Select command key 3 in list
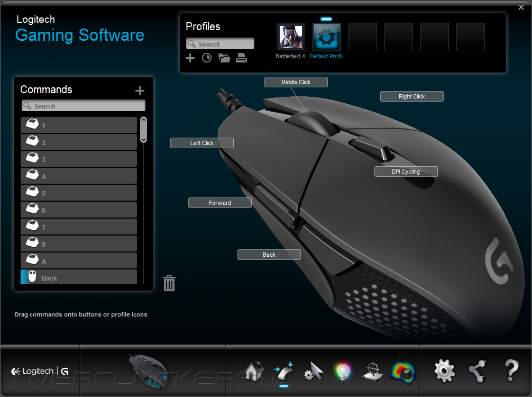 click(x=79, y=159)
